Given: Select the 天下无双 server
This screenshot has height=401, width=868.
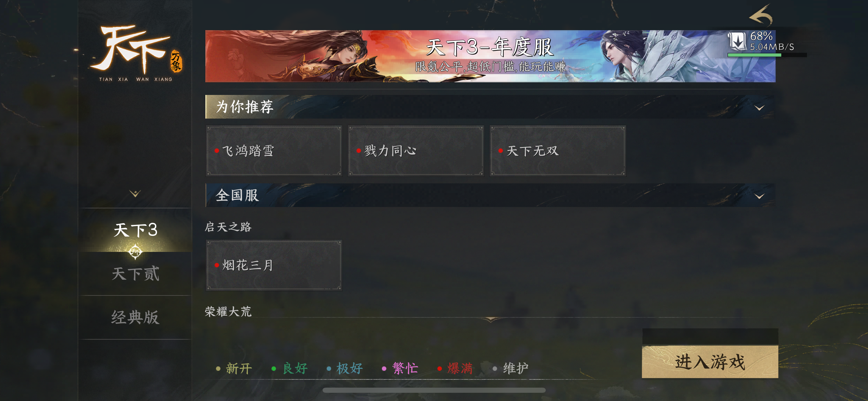Looking at the screenshot, I should click(558, 151).
